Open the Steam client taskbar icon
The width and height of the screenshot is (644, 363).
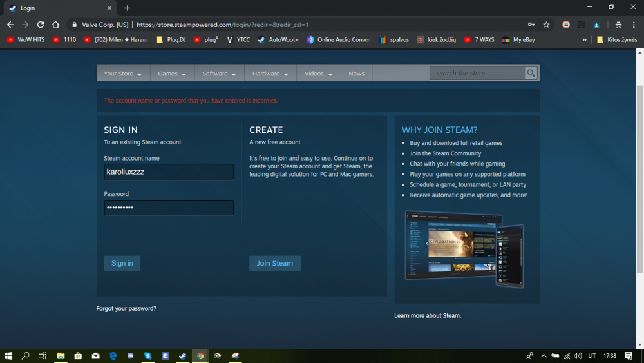[183, 356]
